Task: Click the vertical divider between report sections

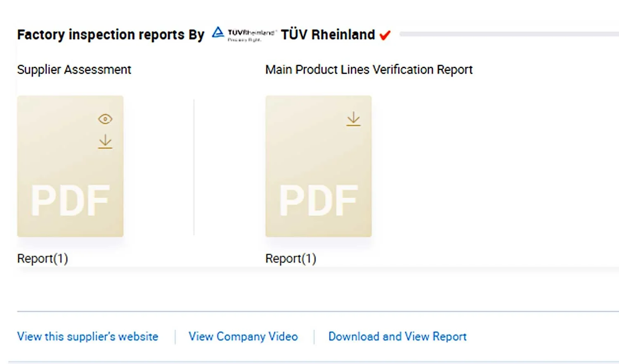Action: coord(194,167)
